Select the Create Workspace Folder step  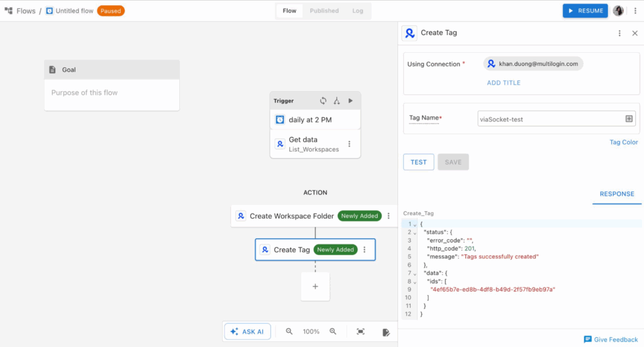click(314, 216)
